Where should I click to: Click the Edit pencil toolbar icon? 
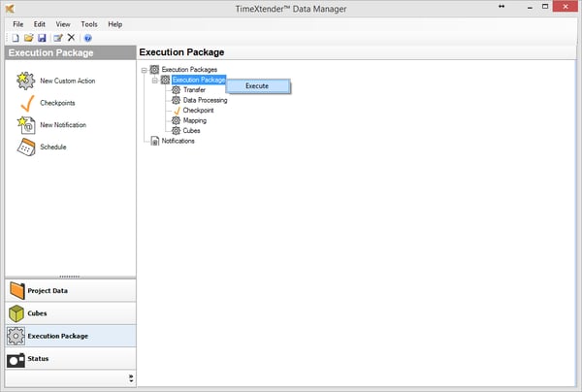click(58, 38)
